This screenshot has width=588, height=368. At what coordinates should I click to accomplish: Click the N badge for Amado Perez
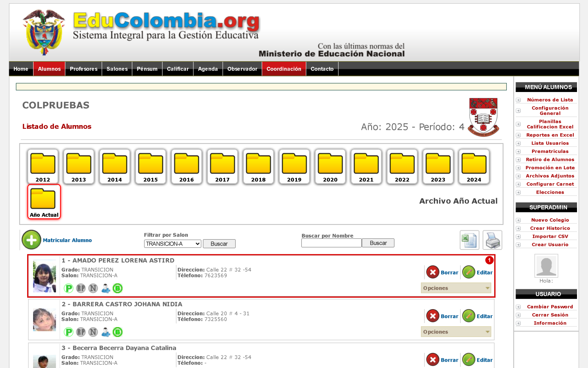(x=93, y=289)
